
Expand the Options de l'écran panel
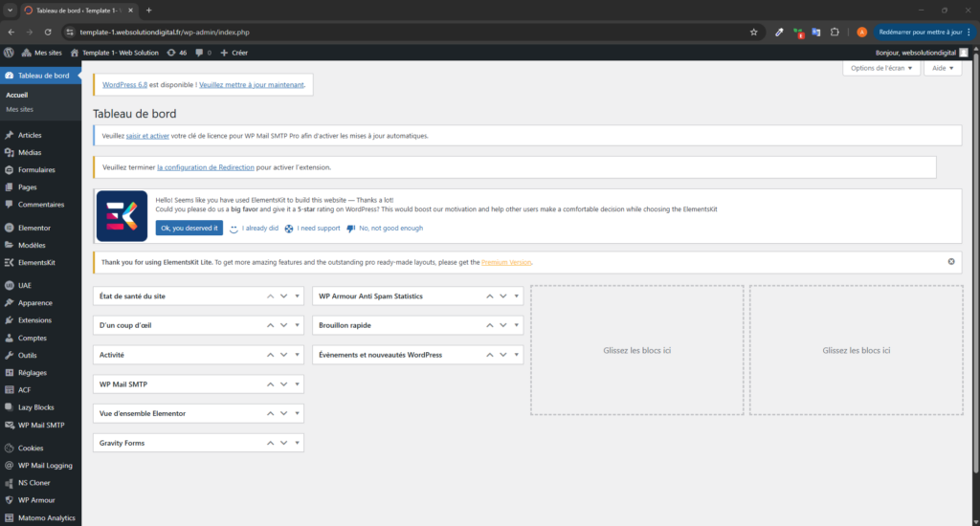click(881, 69)
